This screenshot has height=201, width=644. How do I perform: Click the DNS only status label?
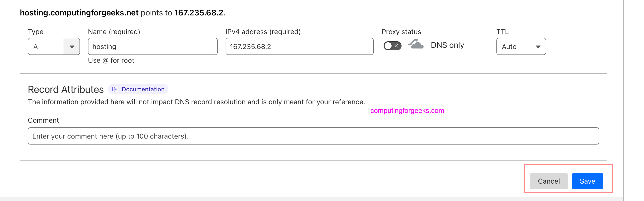(447, 45)
